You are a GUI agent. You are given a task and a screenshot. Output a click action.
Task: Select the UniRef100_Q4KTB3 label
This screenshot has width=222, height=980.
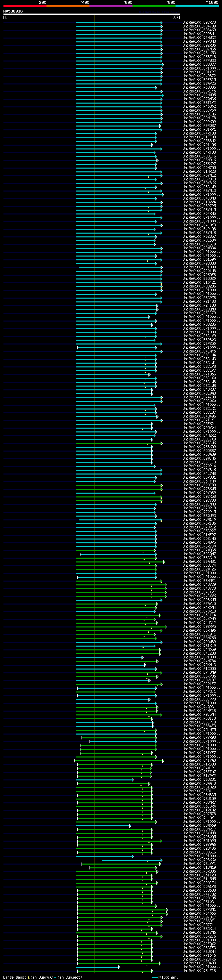coord(199,153)
